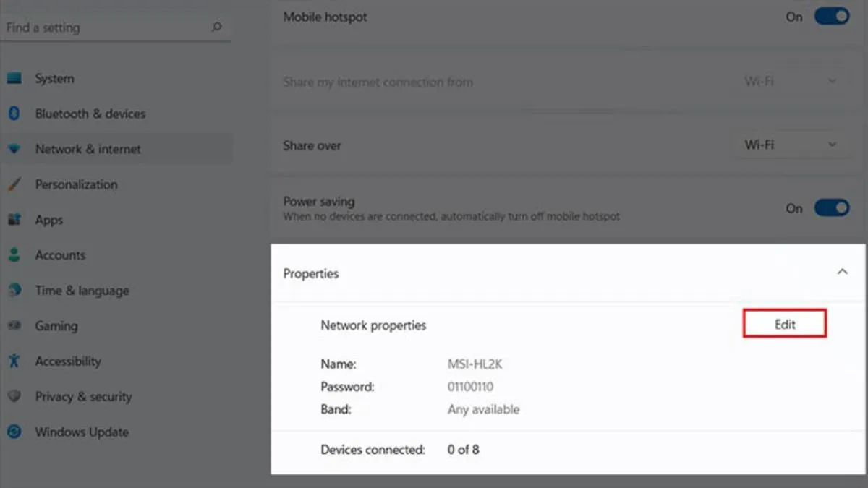The image size is (868, 488).
Task: Select the Properties section header
Action: 311,273
